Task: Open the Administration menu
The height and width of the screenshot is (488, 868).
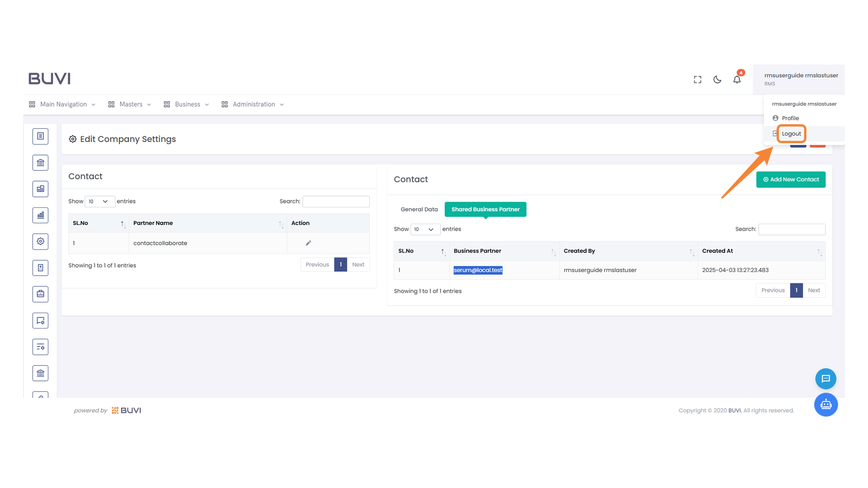Action: [x=253, y=104]
